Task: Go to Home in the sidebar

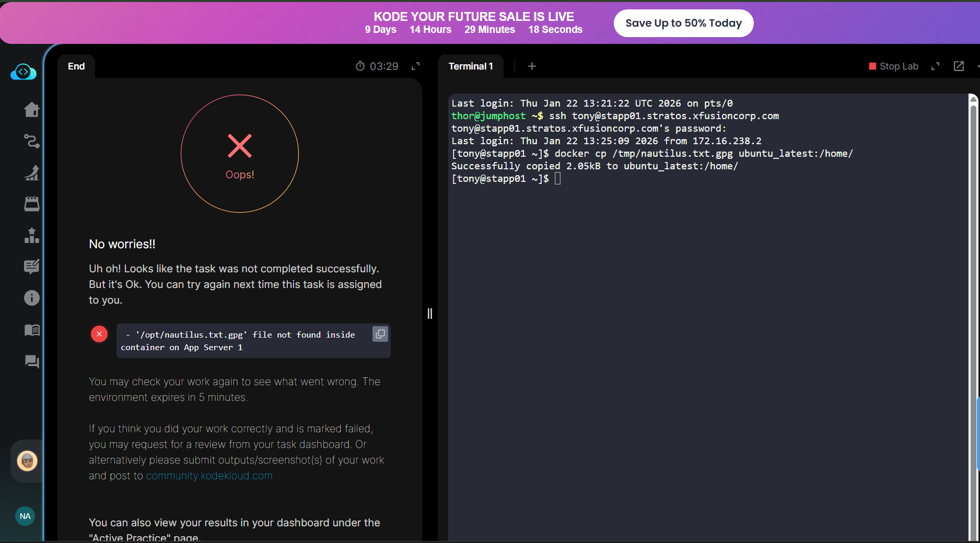Action: [x=31, y=109]
